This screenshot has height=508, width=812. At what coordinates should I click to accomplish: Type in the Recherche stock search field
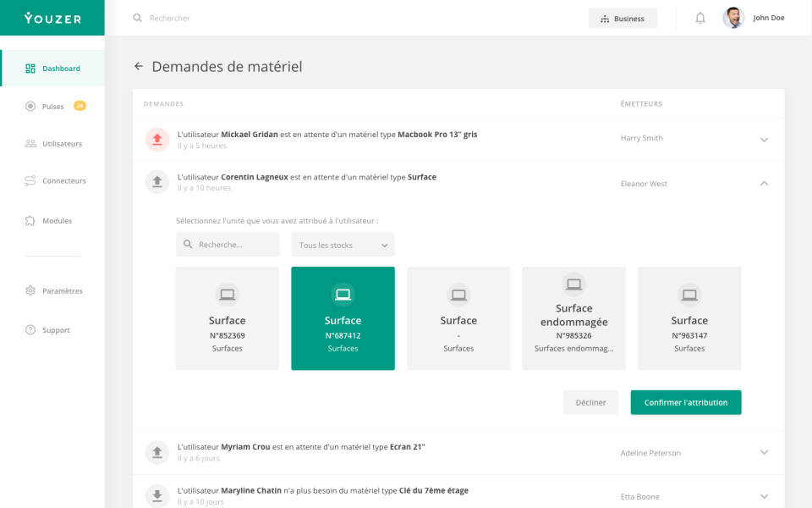point(228,244)
